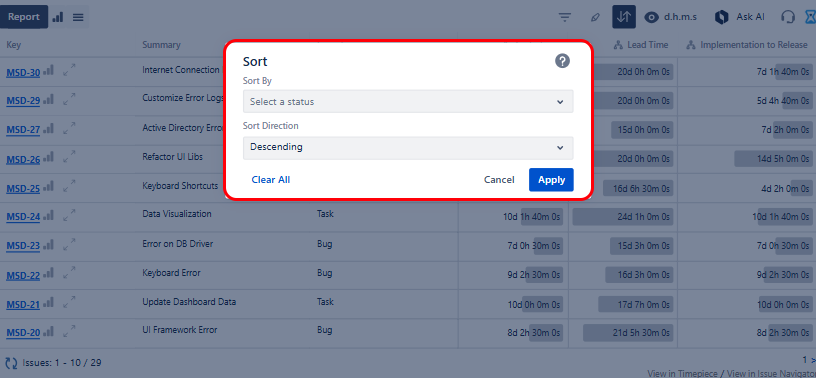Show chart icon for MSD-29 row
Screen dimensions: 816x378
[48, 98]
